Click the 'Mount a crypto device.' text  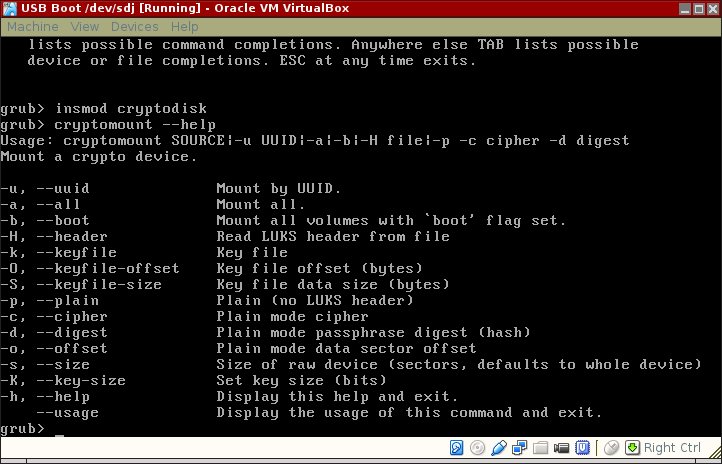[99, 157]
